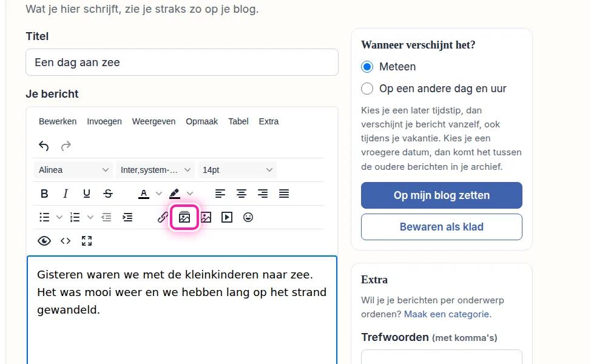The image size is (591, 364).
Task: Switch the editor to fullscreen
Action: coord(87,241)
